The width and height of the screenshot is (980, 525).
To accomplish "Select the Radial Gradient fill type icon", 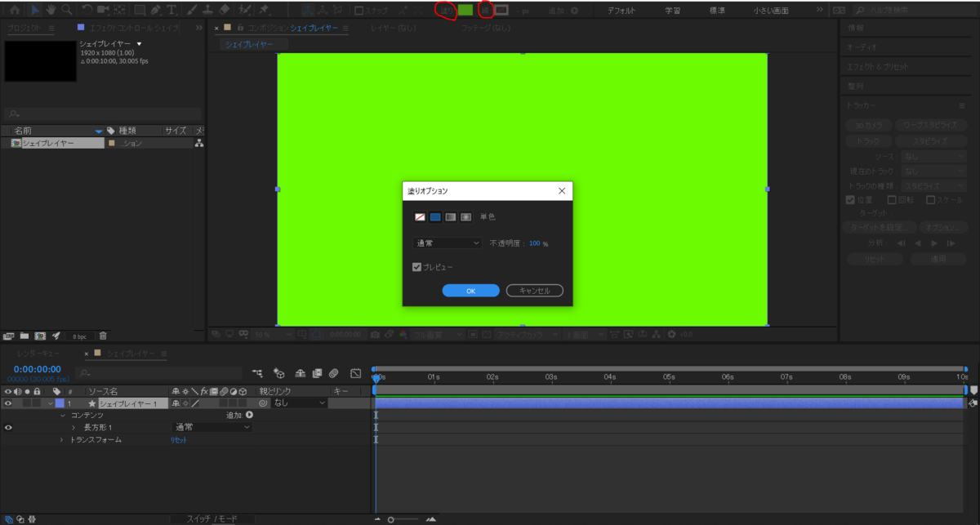I will coord(465,217).
